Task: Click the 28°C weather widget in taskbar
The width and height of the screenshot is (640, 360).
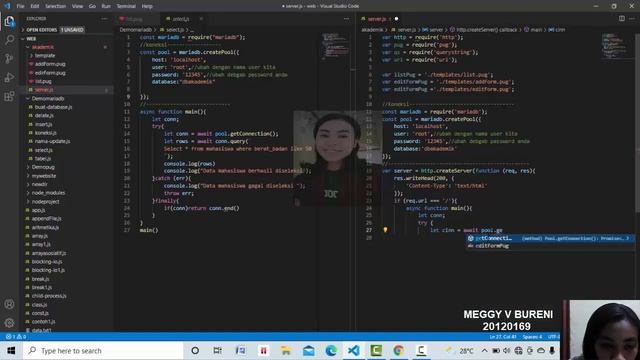Action: point(461,351)
